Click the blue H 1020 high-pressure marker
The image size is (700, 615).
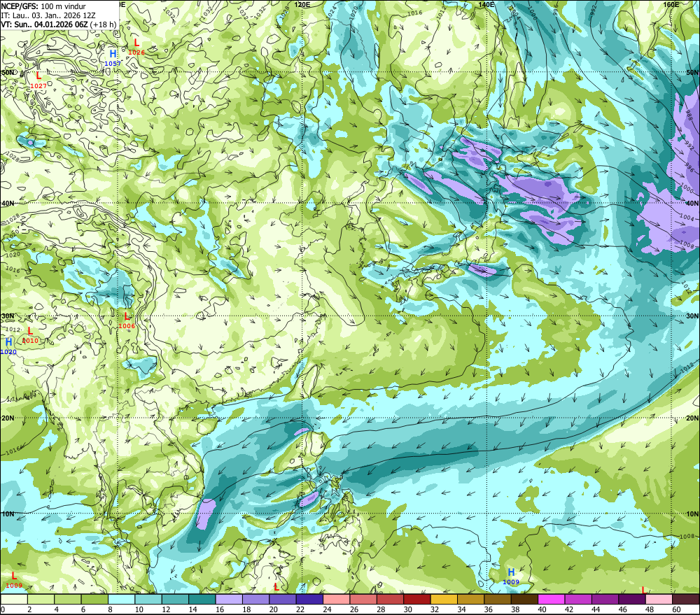(x=8, y=346)
